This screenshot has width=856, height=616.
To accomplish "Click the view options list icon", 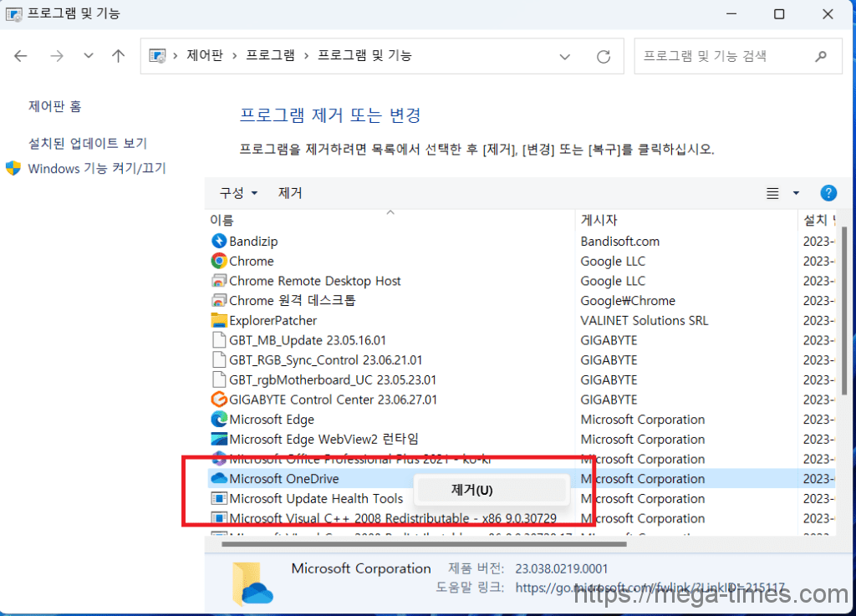I will (772, 193).
